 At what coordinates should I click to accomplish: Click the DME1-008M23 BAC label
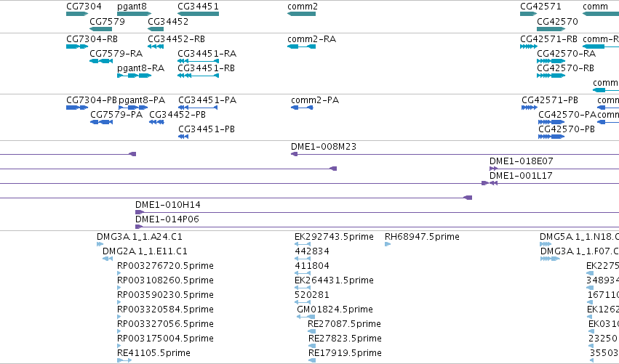324,147
